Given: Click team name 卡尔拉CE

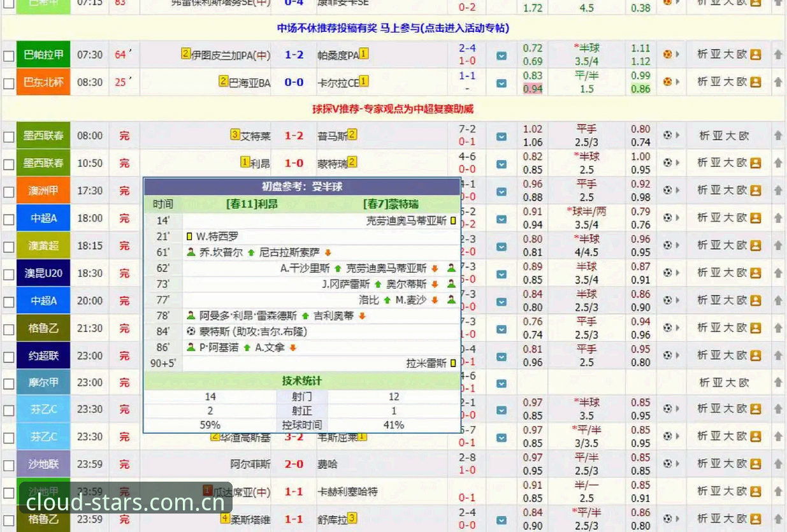Looking at the screenshot, I should point(338,82).
